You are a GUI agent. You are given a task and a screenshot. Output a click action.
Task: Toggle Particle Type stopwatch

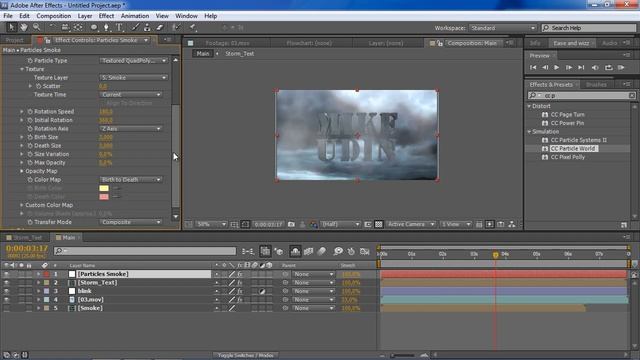pos(30,60)
